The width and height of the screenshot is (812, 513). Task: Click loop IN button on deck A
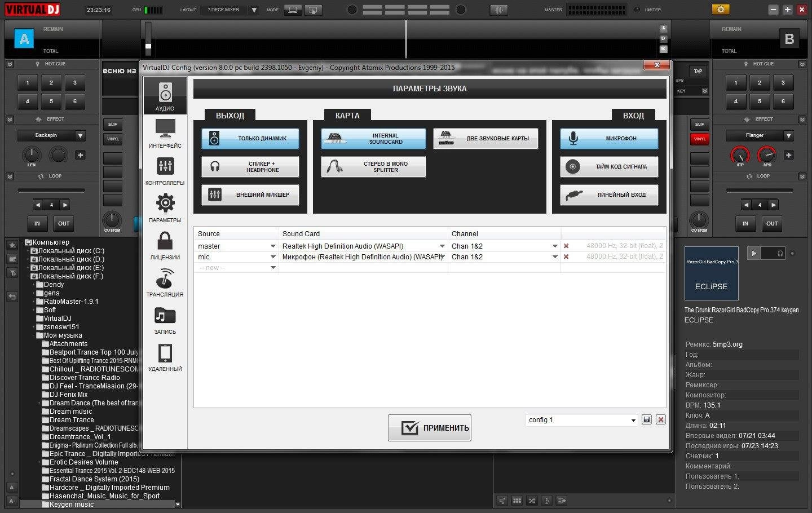coord(37,223)
